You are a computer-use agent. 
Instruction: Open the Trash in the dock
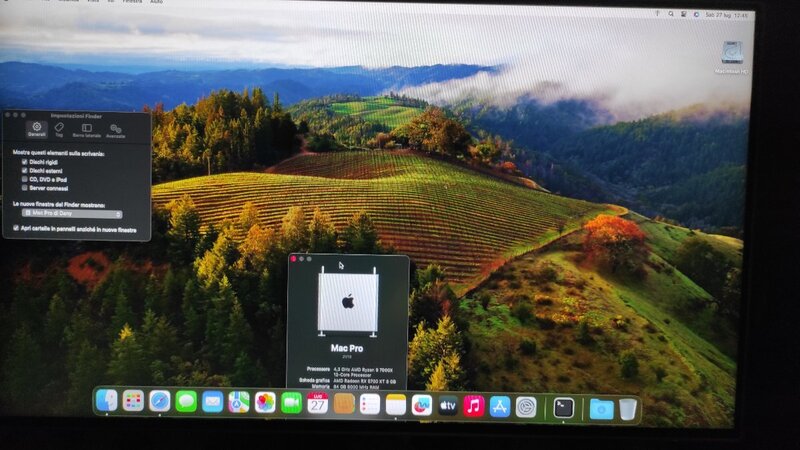pyautogui.click(x=628, y=410)
